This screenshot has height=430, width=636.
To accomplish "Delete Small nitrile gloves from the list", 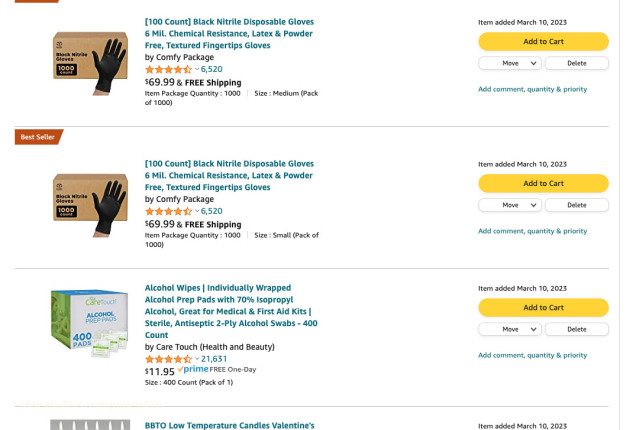I will [x=577, y=205].
